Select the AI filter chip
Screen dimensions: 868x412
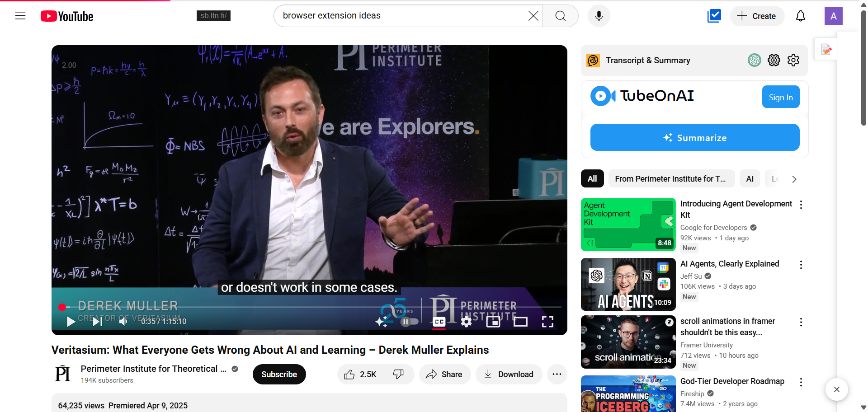click(750, 179)
